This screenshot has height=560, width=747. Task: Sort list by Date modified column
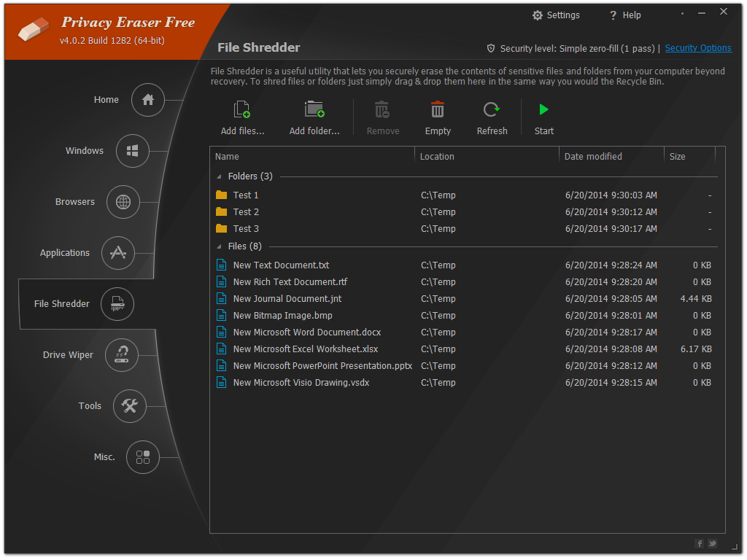coord(593,157)
